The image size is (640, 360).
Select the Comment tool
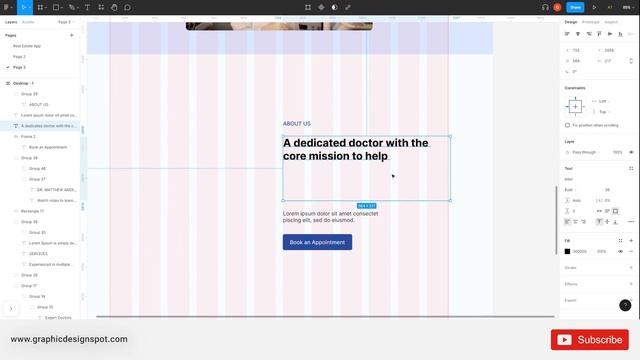tap(127, 7)
